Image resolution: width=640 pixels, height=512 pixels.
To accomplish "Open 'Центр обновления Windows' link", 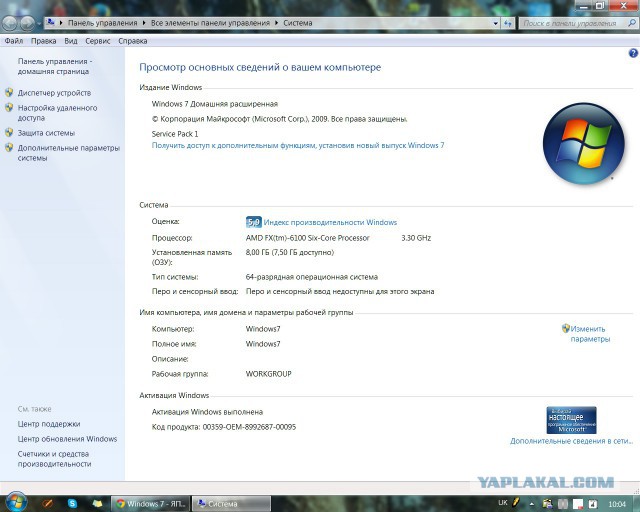I will point(67,439).
